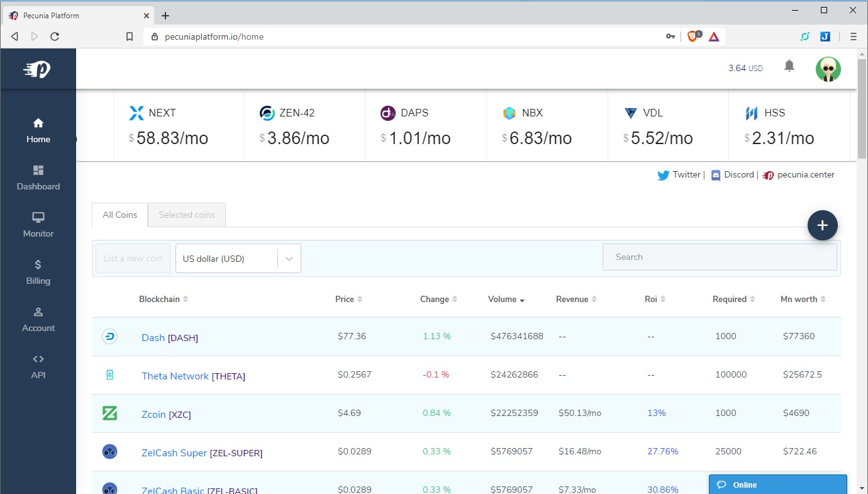Open the Twitter link
This screenshot has height=494, width=868.
click(x=679, y=175)
